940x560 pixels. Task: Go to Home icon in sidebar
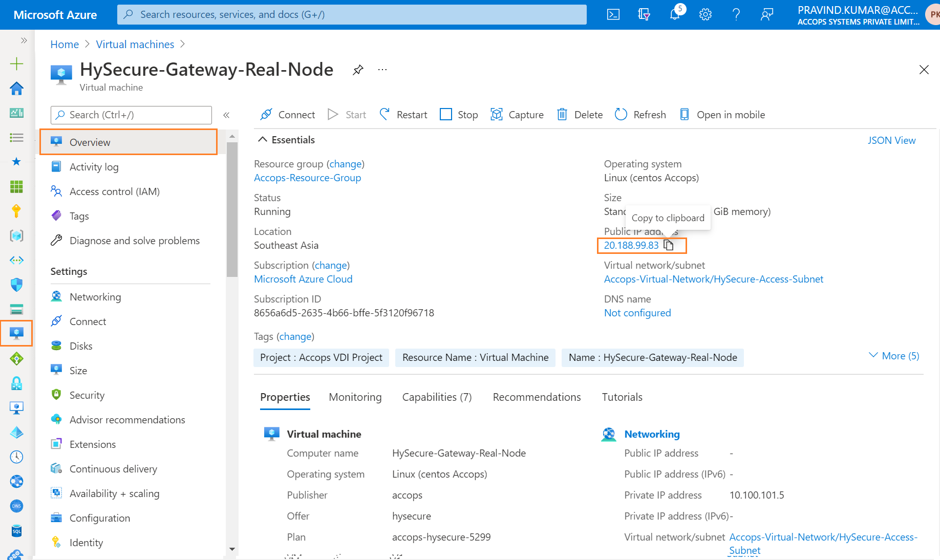16,88
